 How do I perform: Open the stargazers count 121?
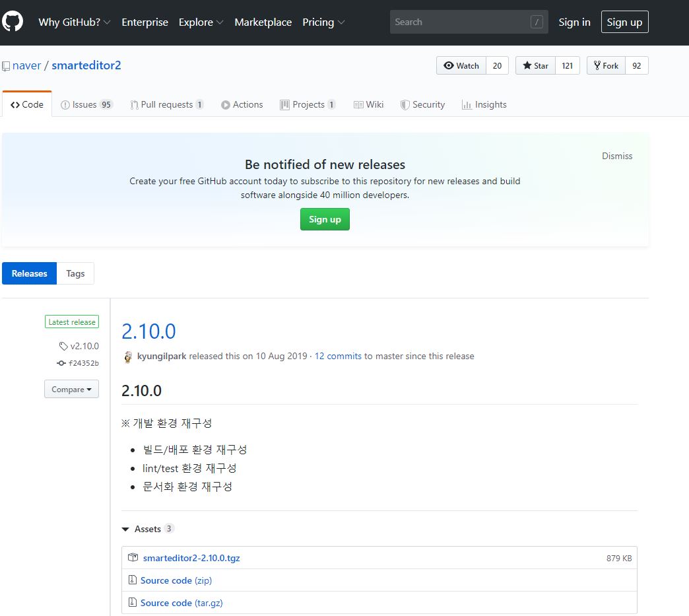tap(568, 65)
